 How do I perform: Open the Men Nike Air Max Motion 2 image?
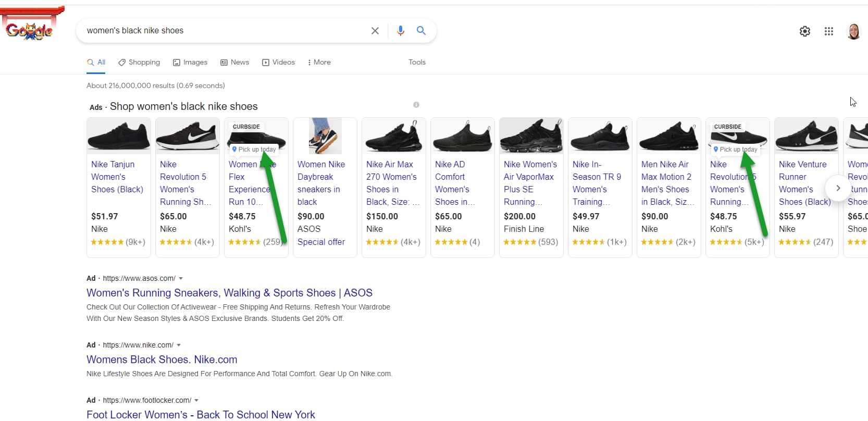[x=669, y=136]
